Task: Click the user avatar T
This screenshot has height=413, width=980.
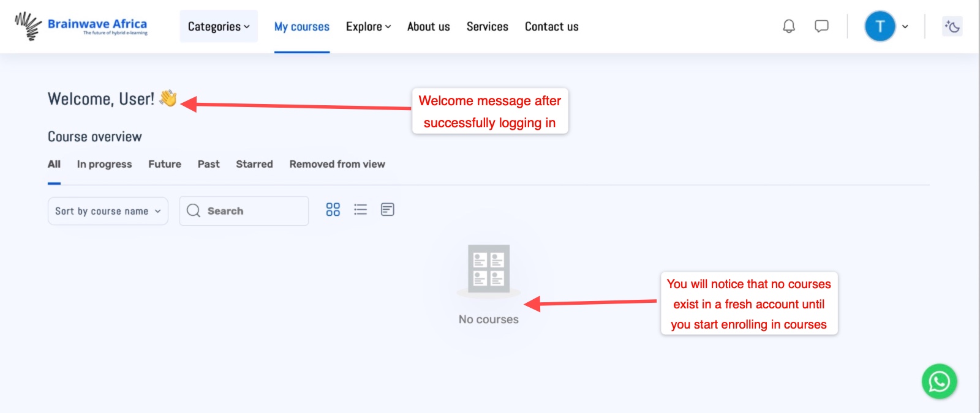Action: [x=880, y=26]
